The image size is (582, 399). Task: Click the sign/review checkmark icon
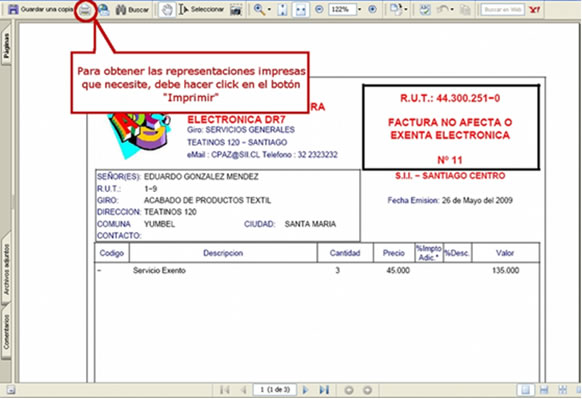point(425,10)
